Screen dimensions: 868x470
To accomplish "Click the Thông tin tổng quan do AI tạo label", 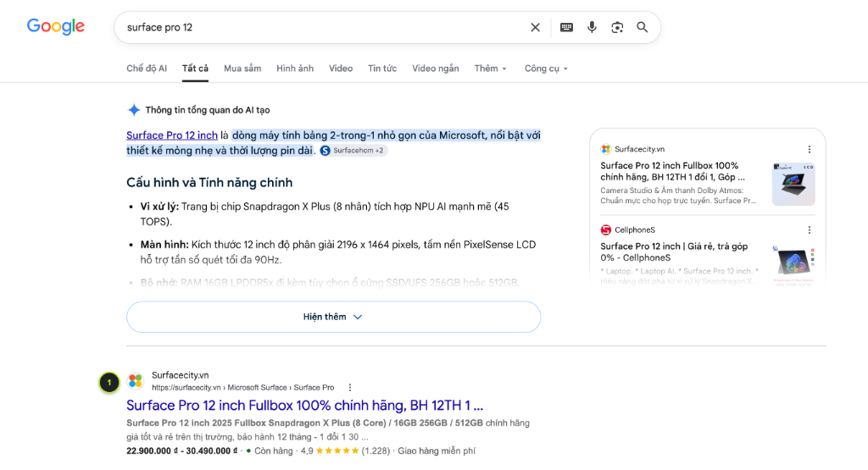I will point(208,110).
